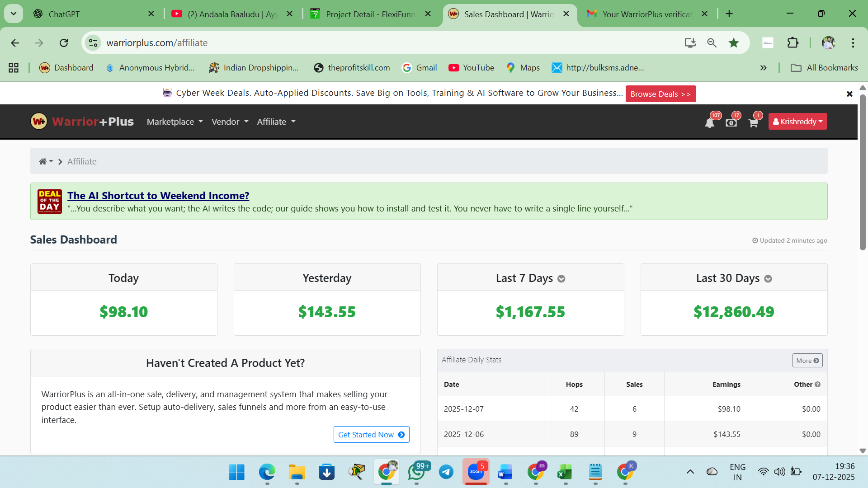The width and height of the screenshot is (868, 488).
Task: Expand the Last 7 Days range selector
Action: 561,279
